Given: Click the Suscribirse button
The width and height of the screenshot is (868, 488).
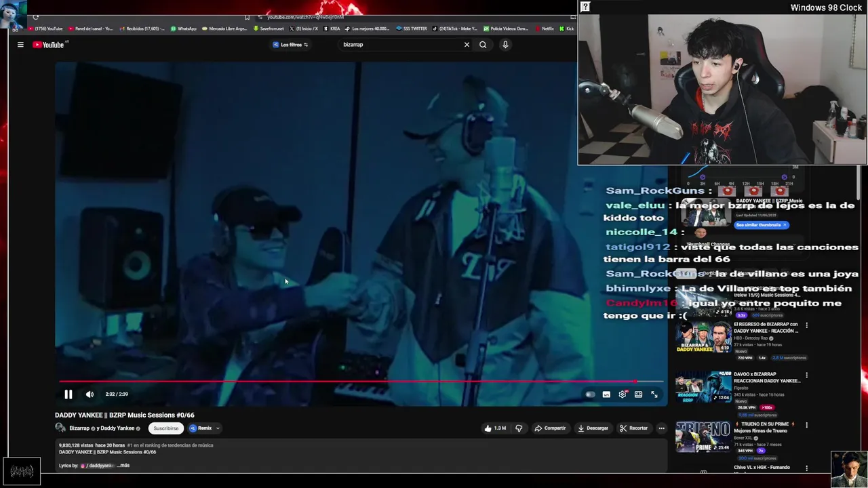Looking at the screenshot, I should pos(166,428).
